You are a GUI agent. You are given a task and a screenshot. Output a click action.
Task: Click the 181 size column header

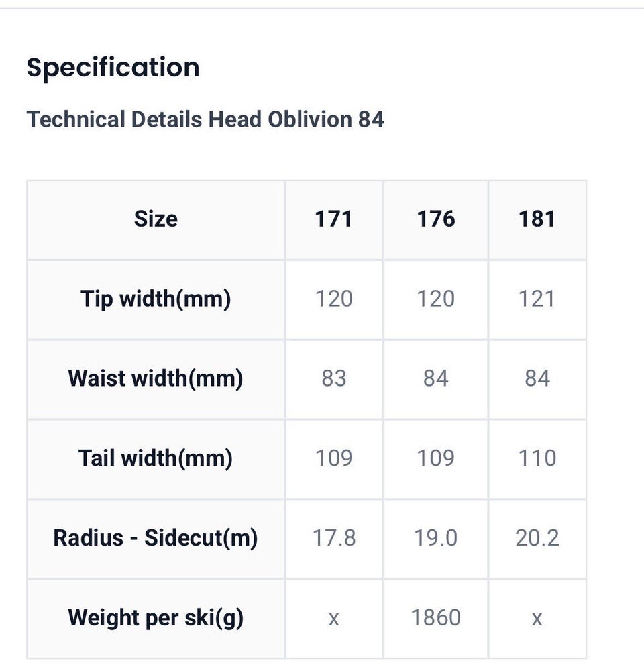pos(537,219)
